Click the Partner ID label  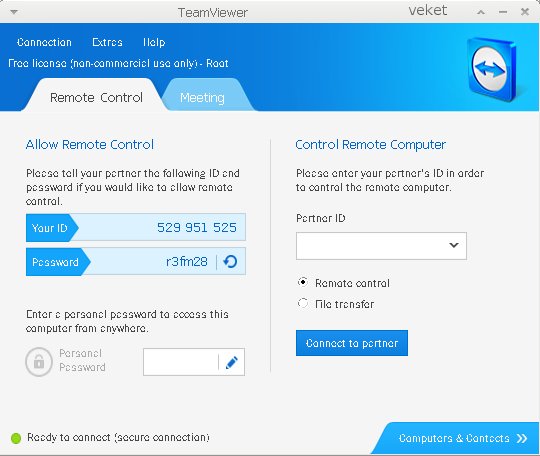click(x=321, y=218)
